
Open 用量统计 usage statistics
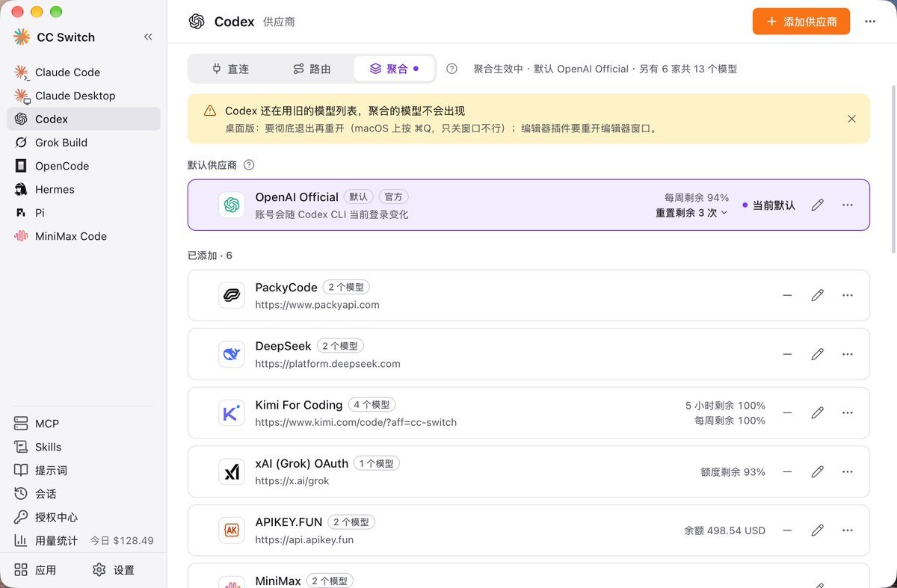pyautogui.click(x=84, y=540)
